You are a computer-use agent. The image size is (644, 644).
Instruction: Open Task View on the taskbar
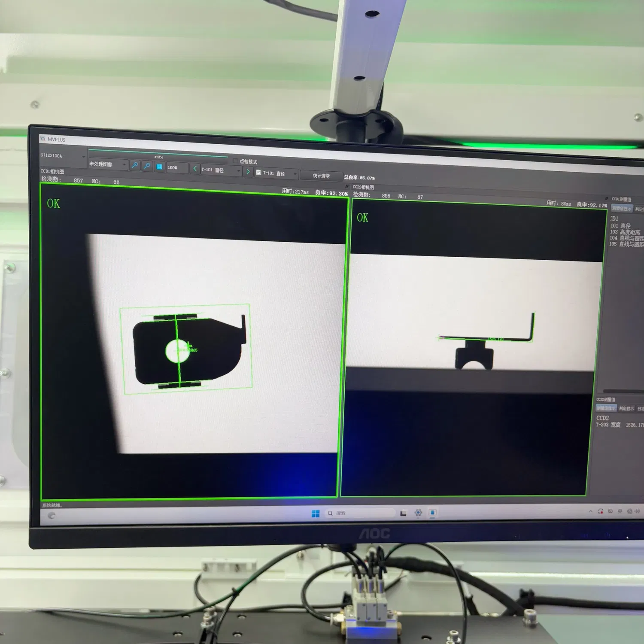pyautogui.click(x=403, y=513)
